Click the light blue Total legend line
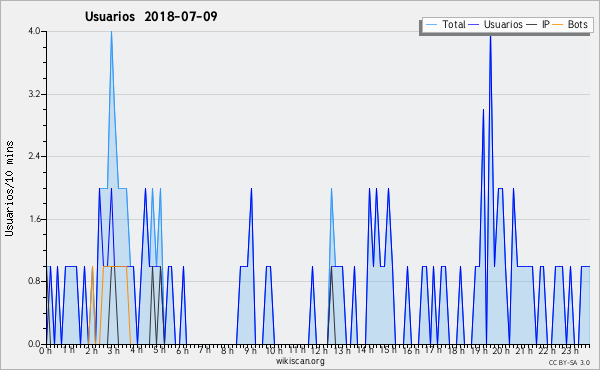 pos(431,25)
